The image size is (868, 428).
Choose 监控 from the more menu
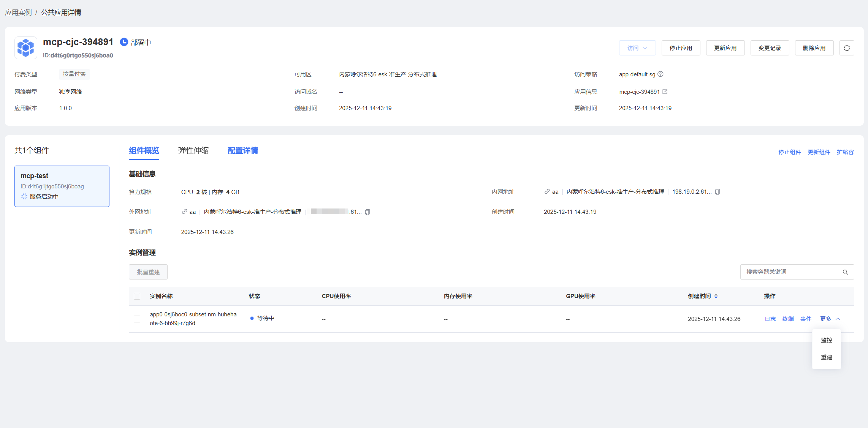point(826,340)
